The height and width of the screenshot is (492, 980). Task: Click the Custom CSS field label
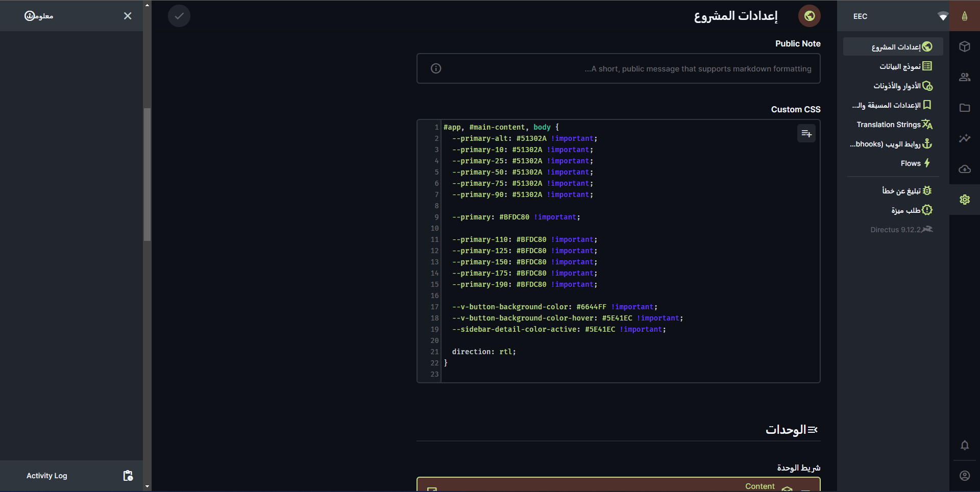[x=796, y=109]
